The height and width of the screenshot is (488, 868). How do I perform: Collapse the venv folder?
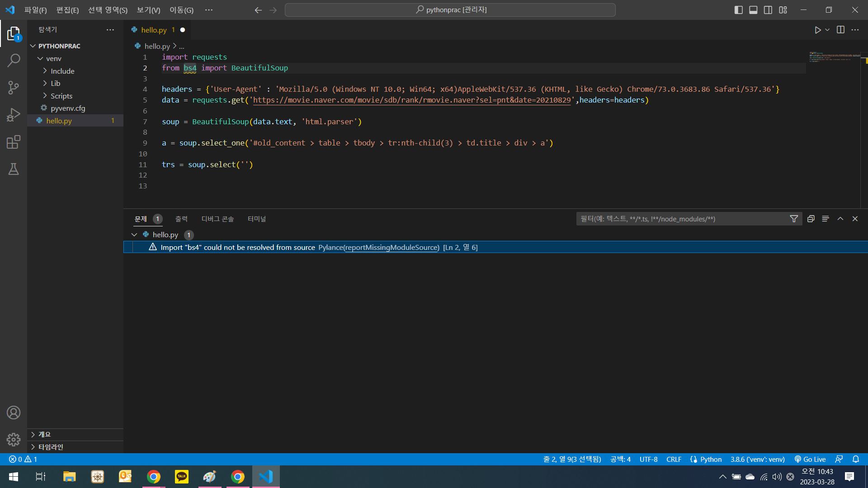click(75, 59)
